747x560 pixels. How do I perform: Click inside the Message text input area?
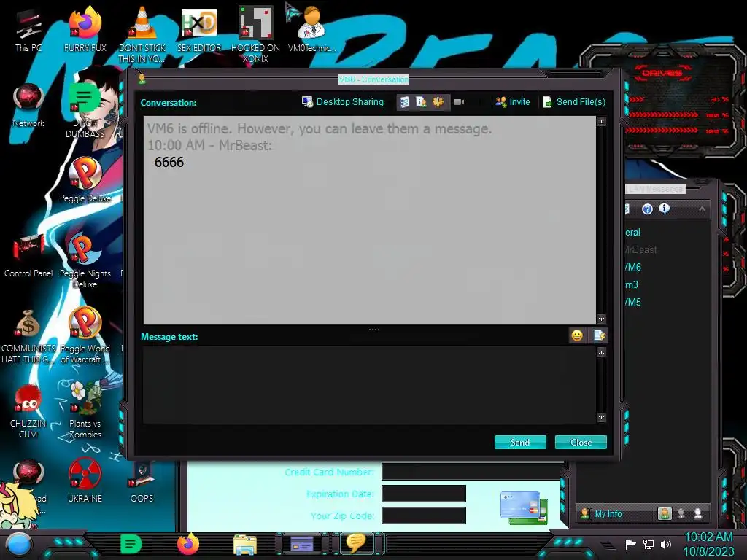[369, 384]
